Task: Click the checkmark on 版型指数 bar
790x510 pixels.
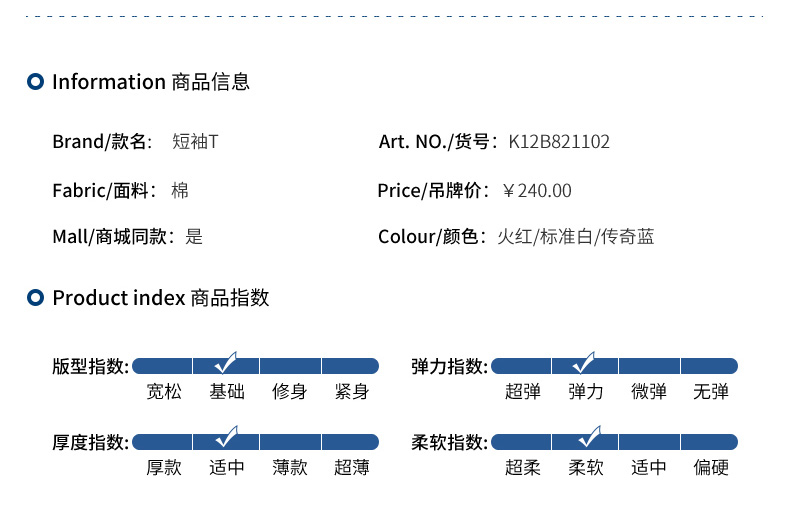Action: (226, 362)
